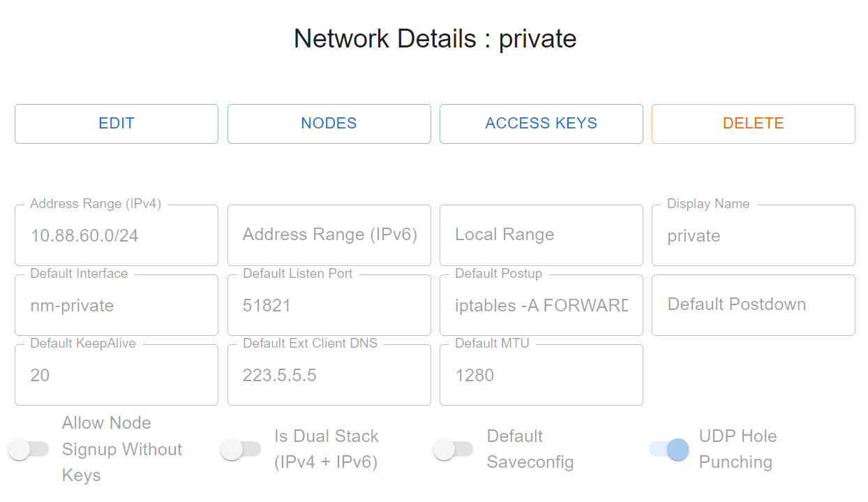
Task: Enable the Is Dual Stack switch
Action: (241, 450)
